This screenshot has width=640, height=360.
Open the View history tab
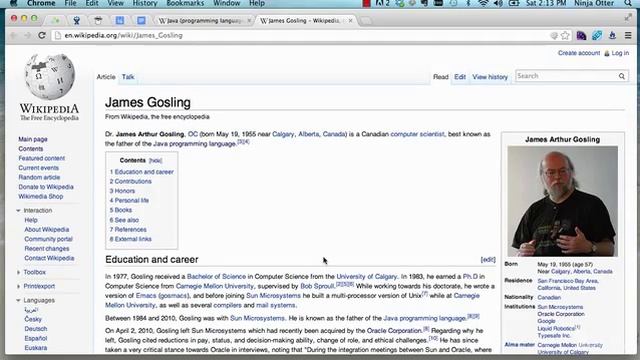[x=490, y=77]
